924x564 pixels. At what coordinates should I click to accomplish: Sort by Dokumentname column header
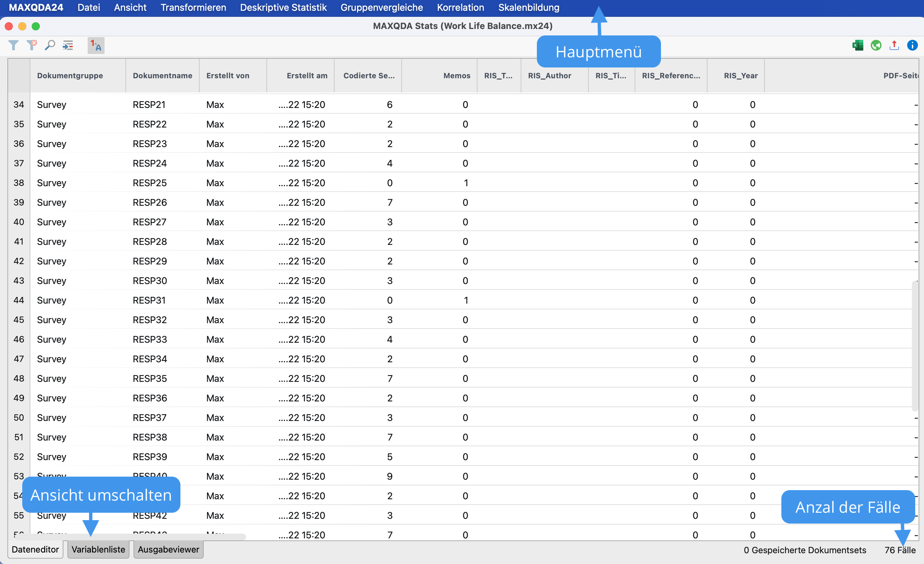163,75
